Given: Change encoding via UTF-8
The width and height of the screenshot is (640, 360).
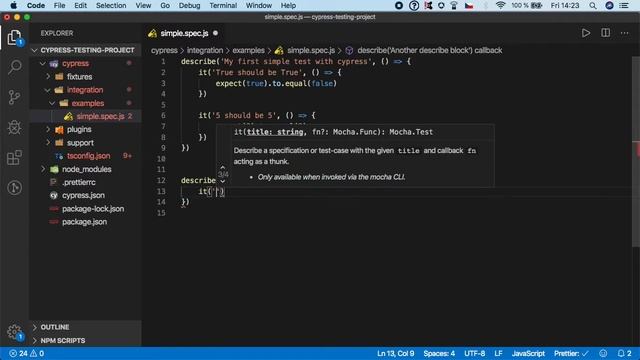Looking at the screenshot, I should (475, 353).
